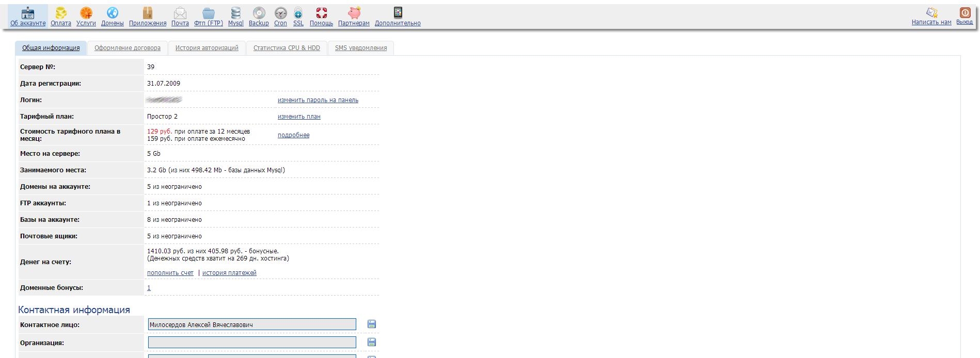
Task: Click the изменить план link
Action: click(299, 117)
